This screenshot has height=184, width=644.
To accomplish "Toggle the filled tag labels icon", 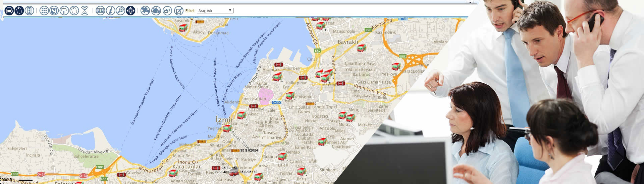I will pos(19,11).
